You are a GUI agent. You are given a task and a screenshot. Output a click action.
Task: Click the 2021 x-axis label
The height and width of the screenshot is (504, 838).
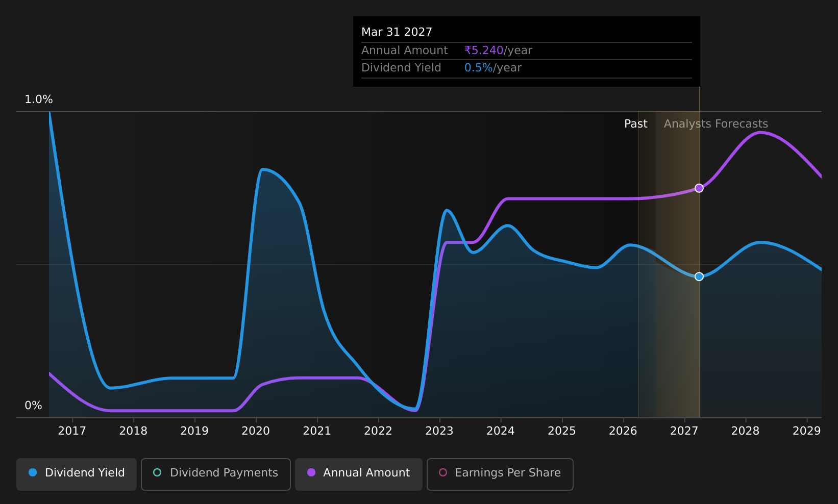click(x=317, y=431)
